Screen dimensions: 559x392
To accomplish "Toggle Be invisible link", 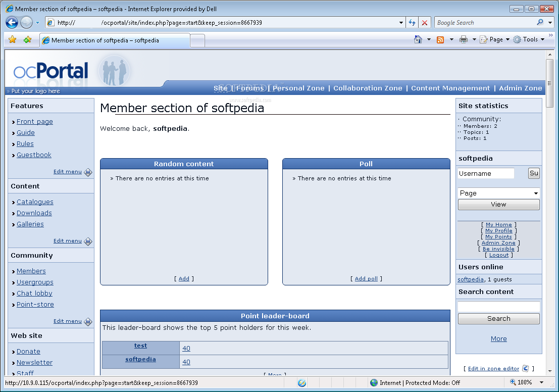I will (x=498, y=249).
